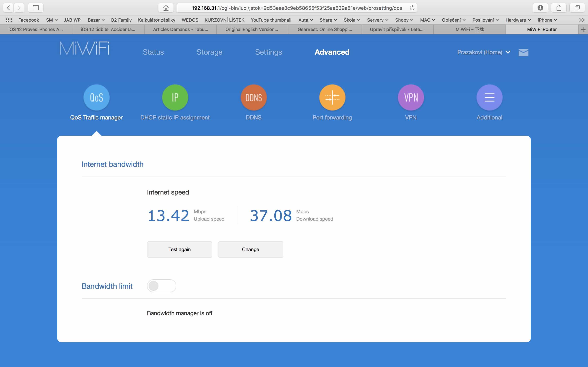Expand Prazakovi (Home) account dropdown
Screen dimensions: 588x367
click(483, 52)
